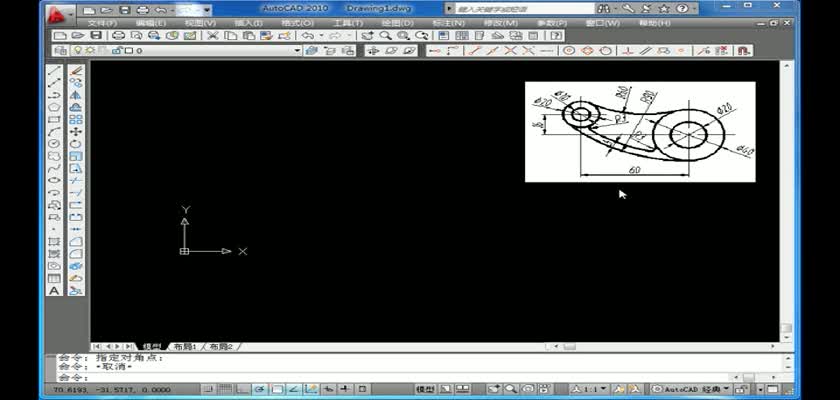The height and width of the screenshot is (400, 840).
Task: Open the 帮助(H) menu
Action: click(x=654, y=22)
